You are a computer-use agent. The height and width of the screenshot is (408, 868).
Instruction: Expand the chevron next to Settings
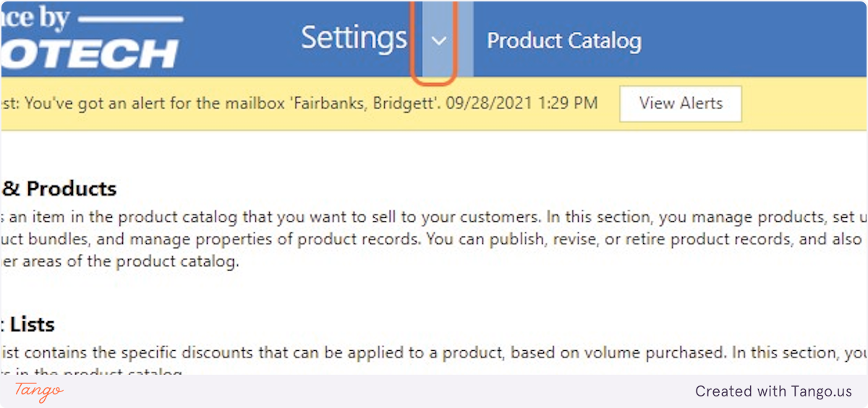[x=438, y=41]
